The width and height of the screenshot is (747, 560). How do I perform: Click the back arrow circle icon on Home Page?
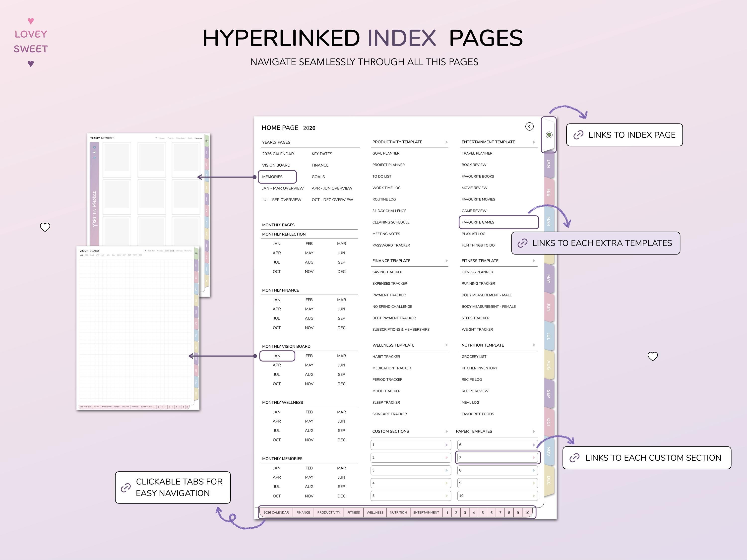tap(529, 126)
